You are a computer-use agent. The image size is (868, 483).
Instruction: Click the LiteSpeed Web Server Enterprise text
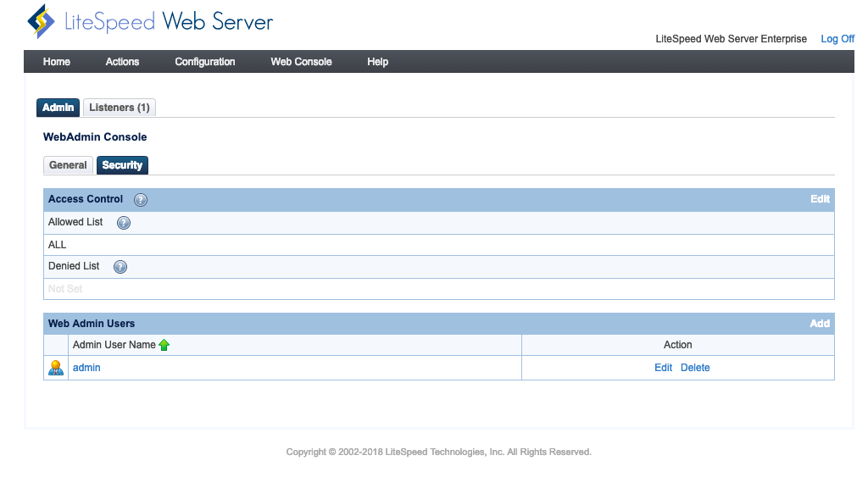coord(731,39)
